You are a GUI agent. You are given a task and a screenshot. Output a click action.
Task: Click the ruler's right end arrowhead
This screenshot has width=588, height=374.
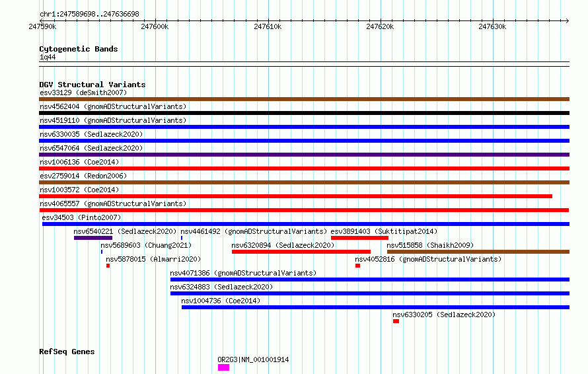pyautogui.click(x=568, y=20)
